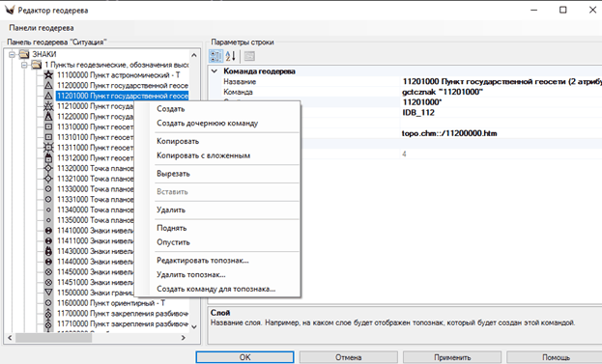
Task: Click the diamond icon of item 11320000
Action: tap(48, 168)
